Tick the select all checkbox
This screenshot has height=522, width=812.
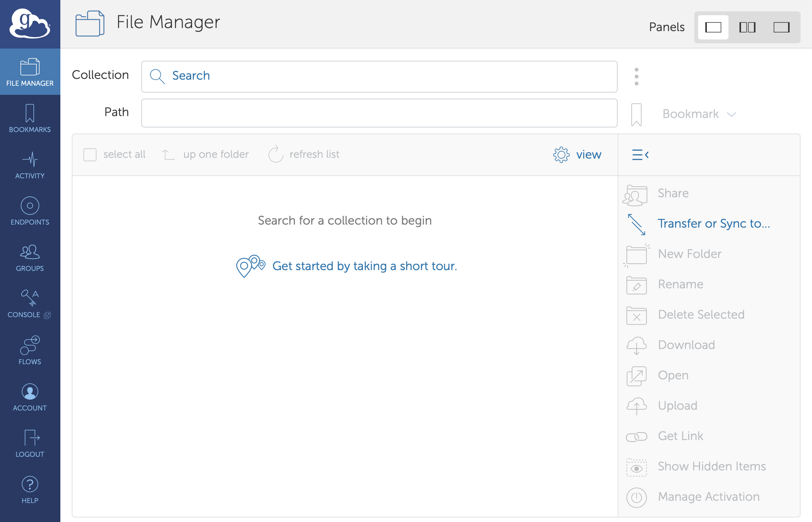coord(90,154)
